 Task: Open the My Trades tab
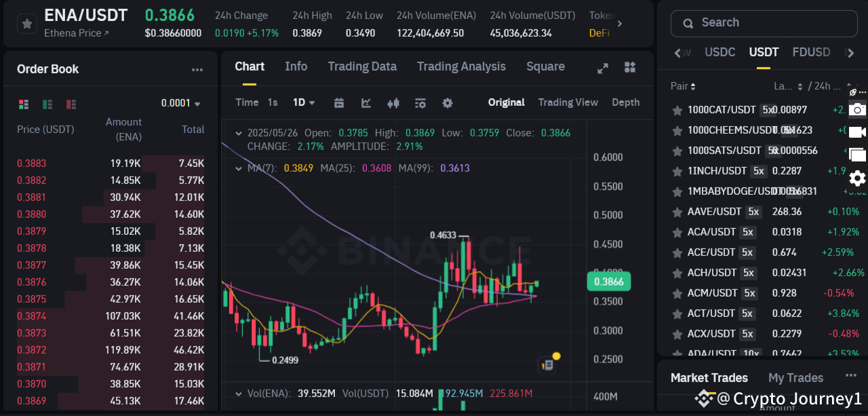[x=795, y=377]
